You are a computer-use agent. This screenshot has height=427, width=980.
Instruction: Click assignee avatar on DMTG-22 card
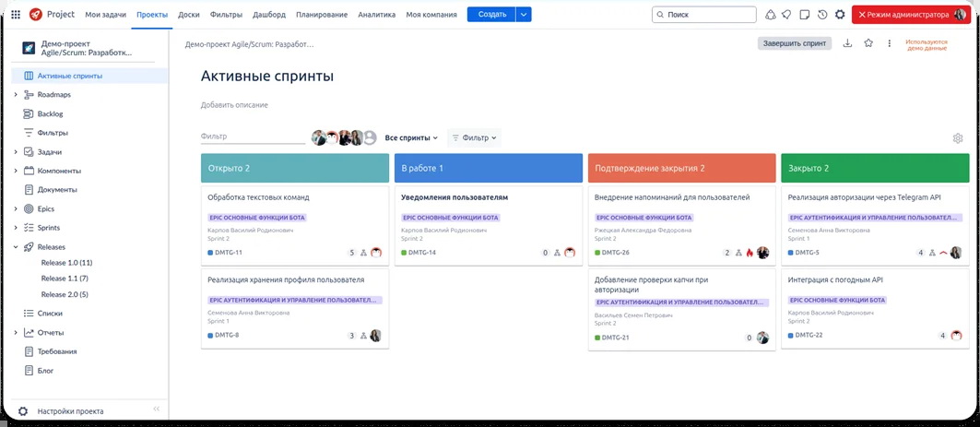click(x=956, y=336)
